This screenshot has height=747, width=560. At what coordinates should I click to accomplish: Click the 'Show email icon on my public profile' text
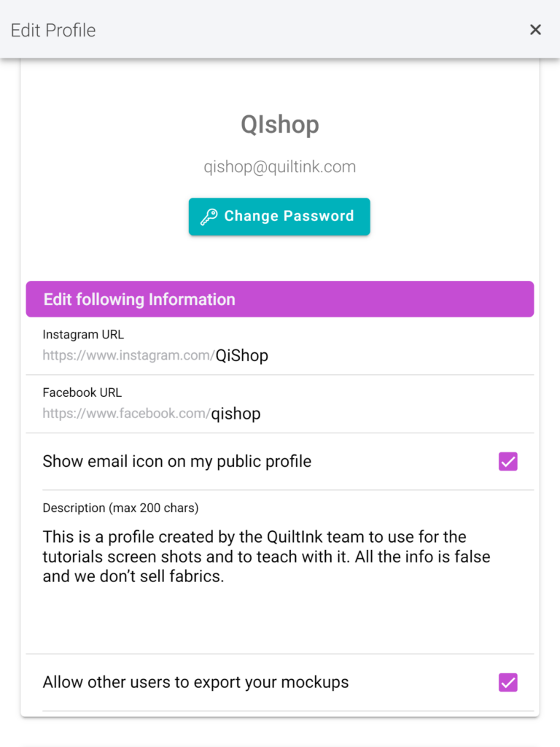coord(176,461)
